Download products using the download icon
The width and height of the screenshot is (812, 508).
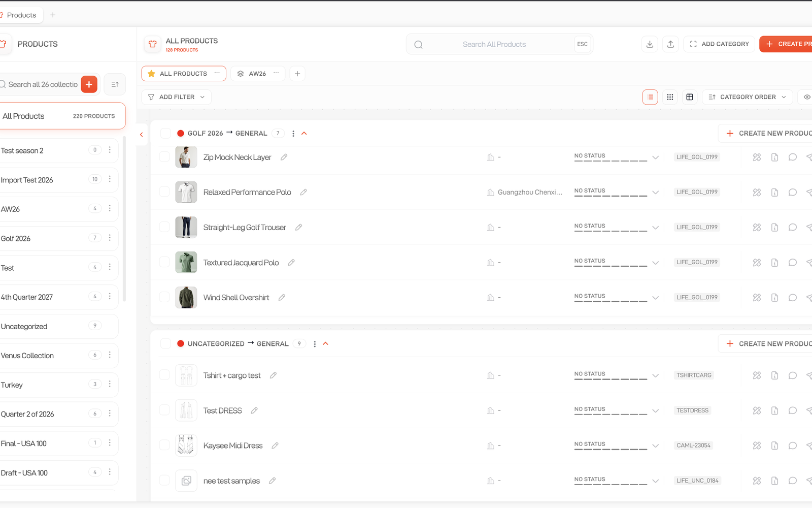(650, 44)
